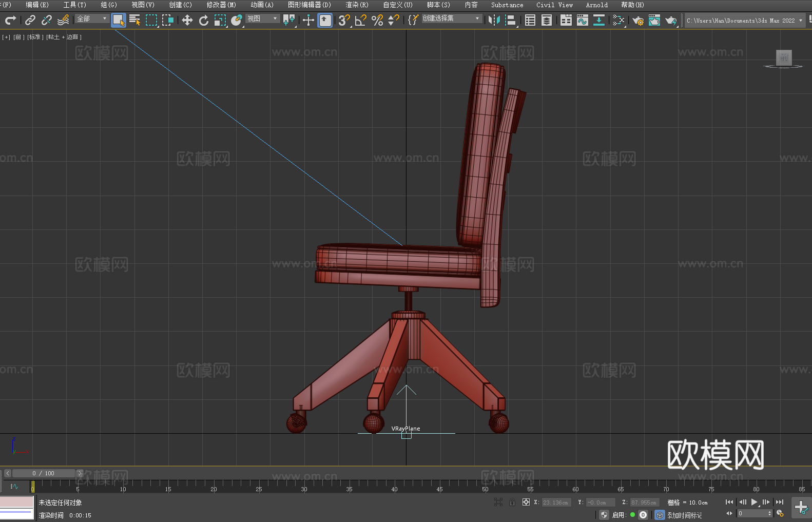This screenshot has height=522, width=812.
Task: Click the aqua download-arrow toolbar icon
Action: point(599,20)
